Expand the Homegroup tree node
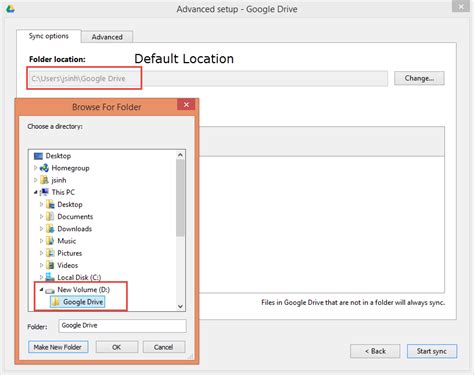 (35, 168)
